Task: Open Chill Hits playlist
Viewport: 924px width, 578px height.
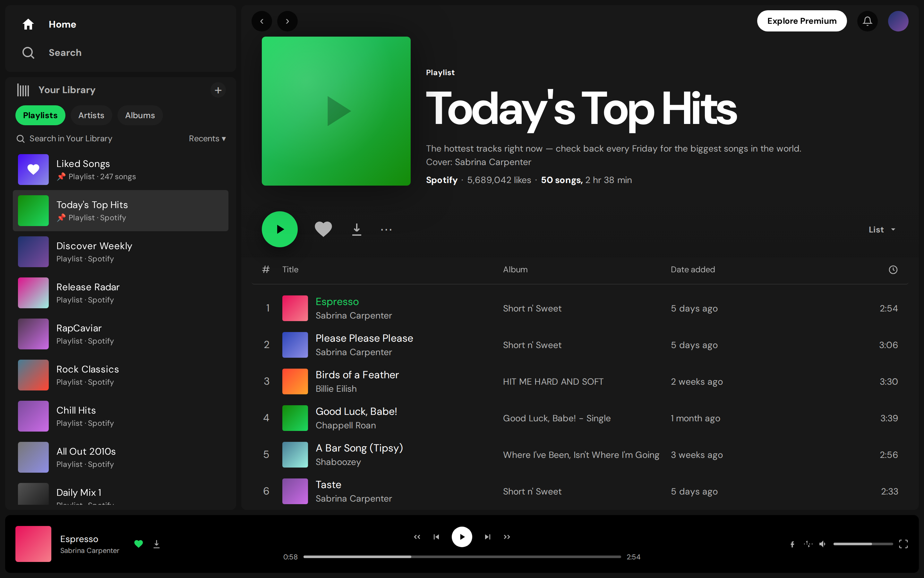Action: (121, 416)
